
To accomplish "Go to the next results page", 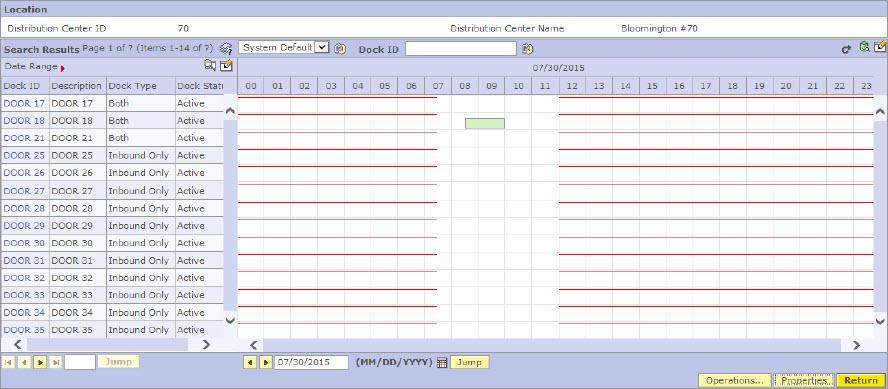I will click(x=40, y=362).
